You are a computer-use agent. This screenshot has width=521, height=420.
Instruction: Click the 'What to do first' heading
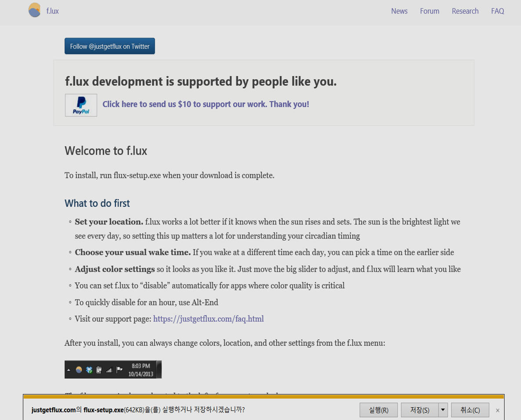tap(97, 203)
